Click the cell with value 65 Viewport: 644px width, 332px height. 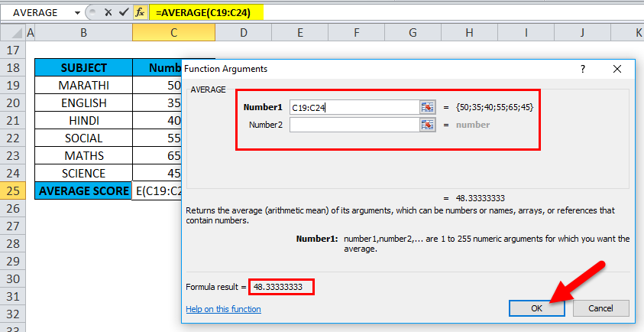click(157, 156)
